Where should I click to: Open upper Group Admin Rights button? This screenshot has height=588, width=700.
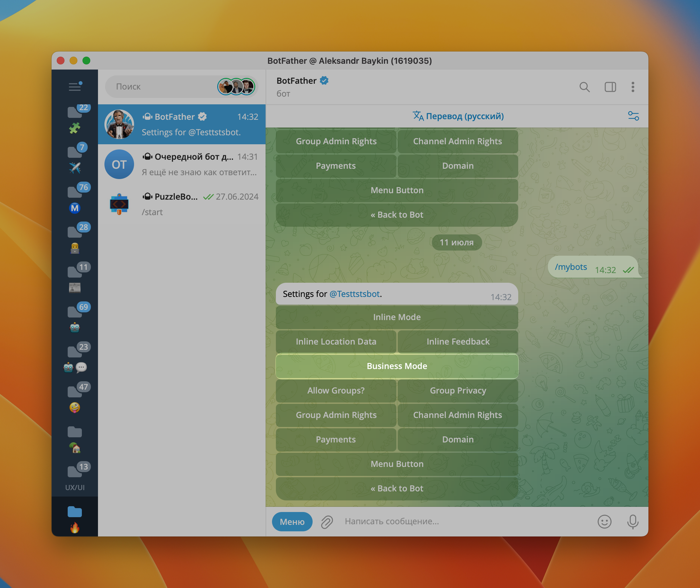pos(336,141)
